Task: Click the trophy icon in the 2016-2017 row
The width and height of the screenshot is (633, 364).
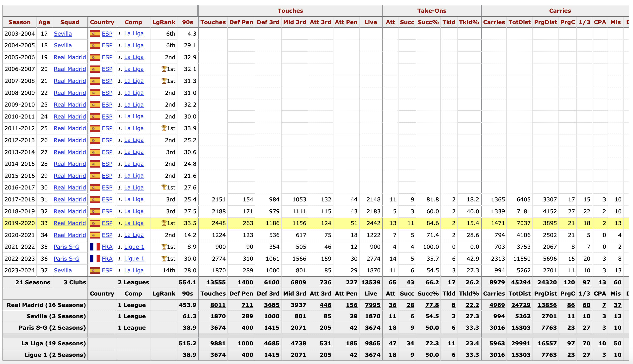Action: [x=164, y=187]
